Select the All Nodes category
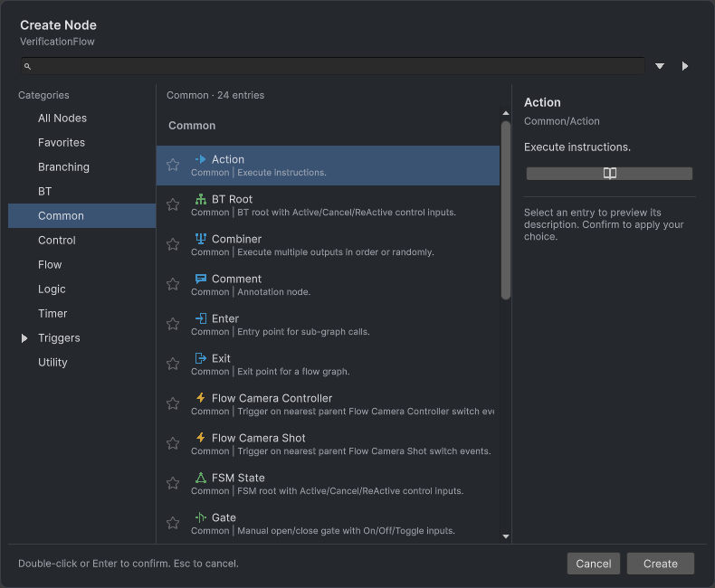The image size is (715, 588). point(82,119)
